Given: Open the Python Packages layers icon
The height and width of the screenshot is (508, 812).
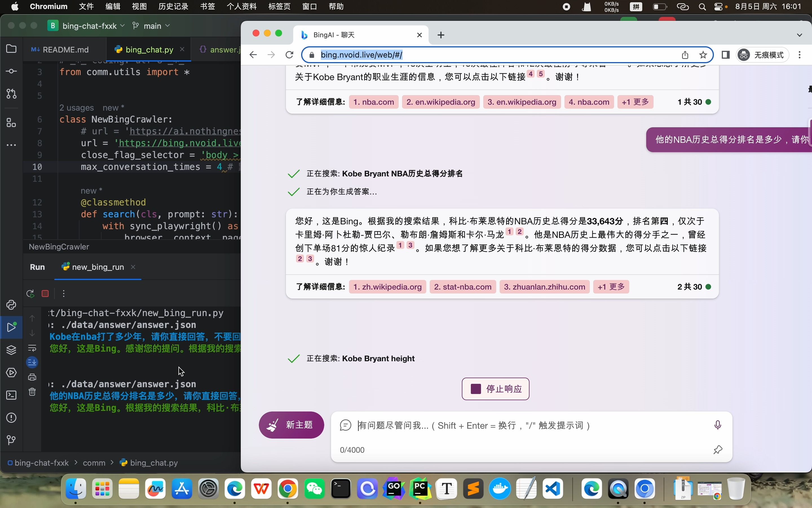Looking at the screenshot, I should click(11, 350).
